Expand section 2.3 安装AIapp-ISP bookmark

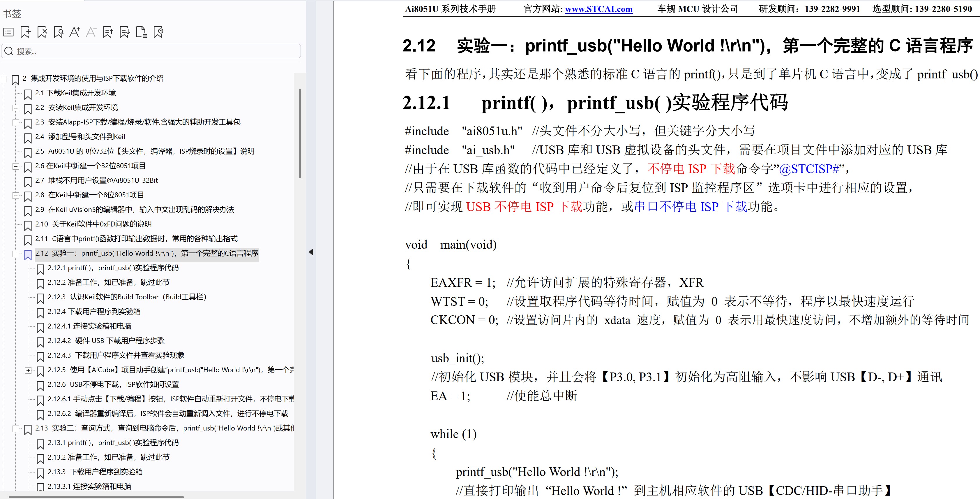pos(16,122)
